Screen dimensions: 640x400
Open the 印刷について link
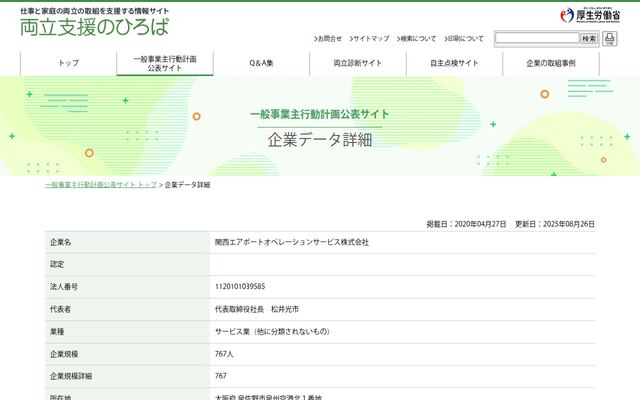click(x=464, y=38)
